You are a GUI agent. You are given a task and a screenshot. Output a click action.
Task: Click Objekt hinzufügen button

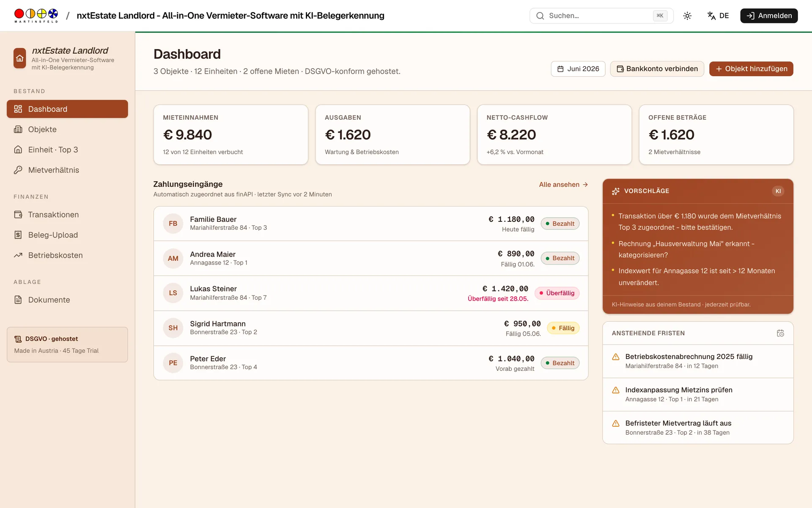[x=751, y=69]
